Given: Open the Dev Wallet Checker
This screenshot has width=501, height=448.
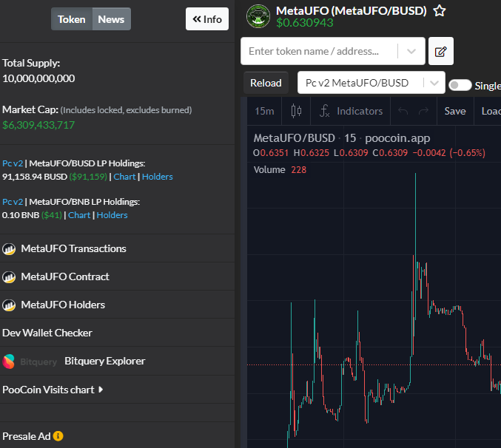Looking at the screenshot, I should (47, 333).
